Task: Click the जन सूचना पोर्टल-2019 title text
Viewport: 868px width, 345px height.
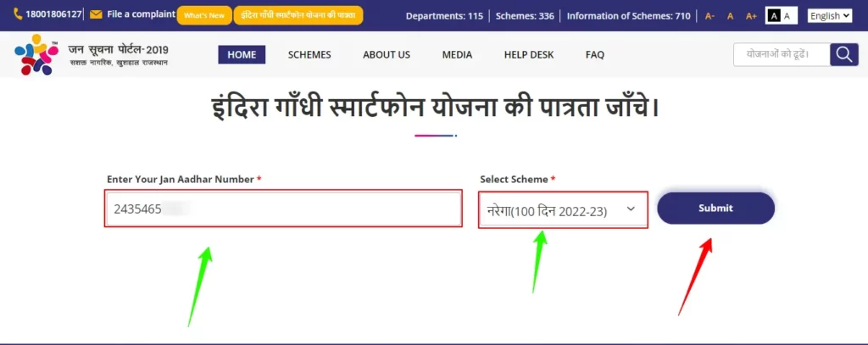Action: click(119, 50)
